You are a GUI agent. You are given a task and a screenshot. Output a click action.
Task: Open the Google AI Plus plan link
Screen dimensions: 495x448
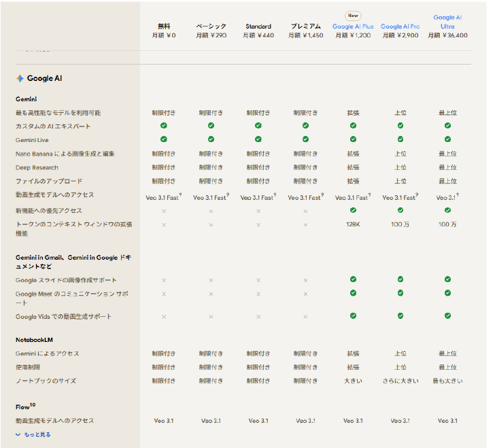pyautogui.click(x=353, y=27)
